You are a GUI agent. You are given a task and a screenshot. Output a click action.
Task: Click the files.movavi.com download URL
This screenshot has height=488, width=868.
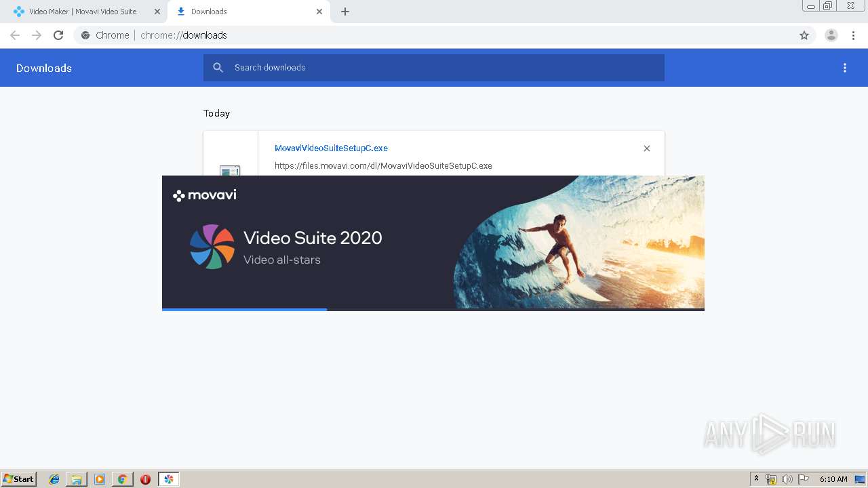[x=383, y=166]
